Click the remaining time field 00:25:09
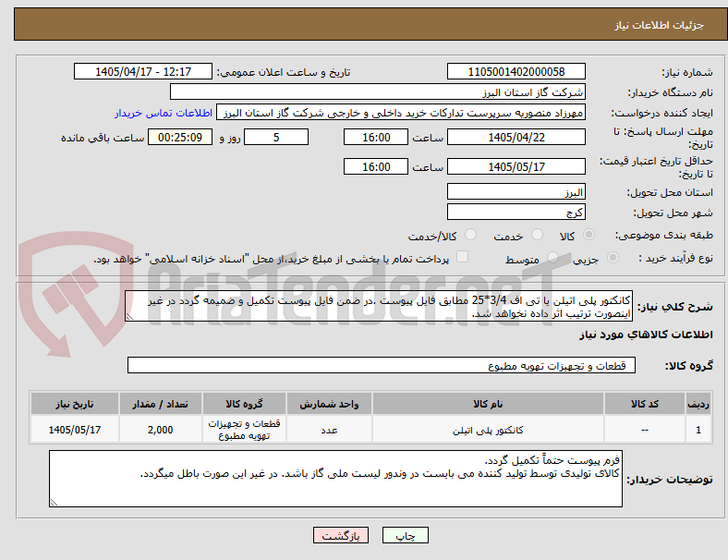The height and width of the screenshot is (560, 728). tap(180, 137)
